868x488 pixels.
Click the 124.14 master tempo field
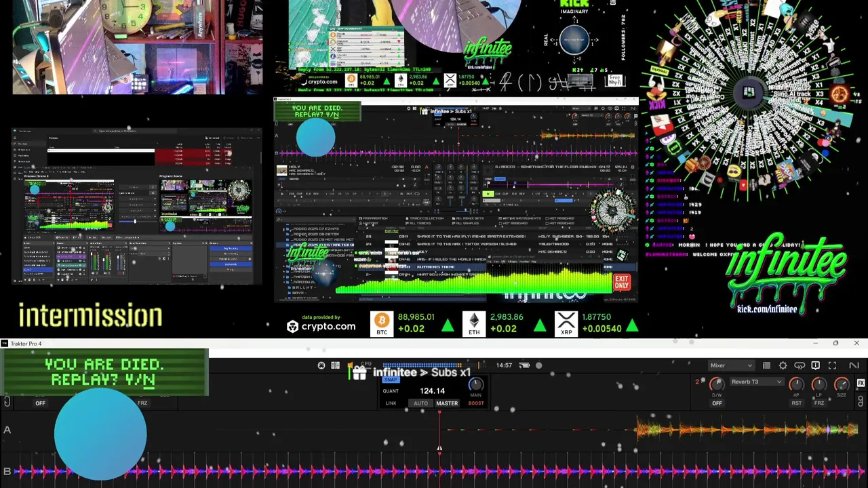coord(432,391)
